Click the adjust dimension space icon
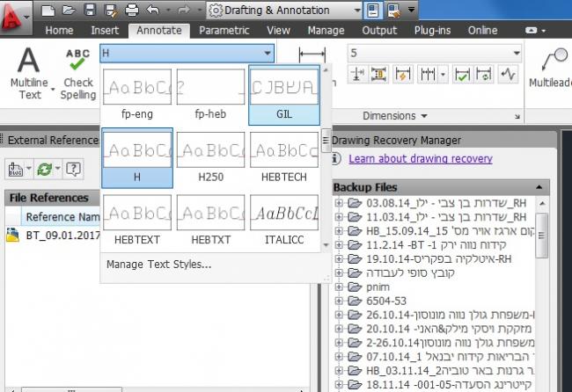Image resolution: width=572 pixels, height=392 pixels. coord(378,75)
